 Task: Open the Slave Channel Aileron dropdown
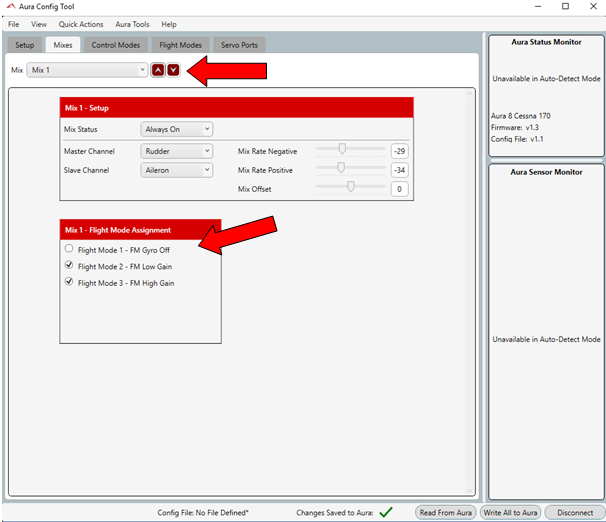tap(177, 171)
